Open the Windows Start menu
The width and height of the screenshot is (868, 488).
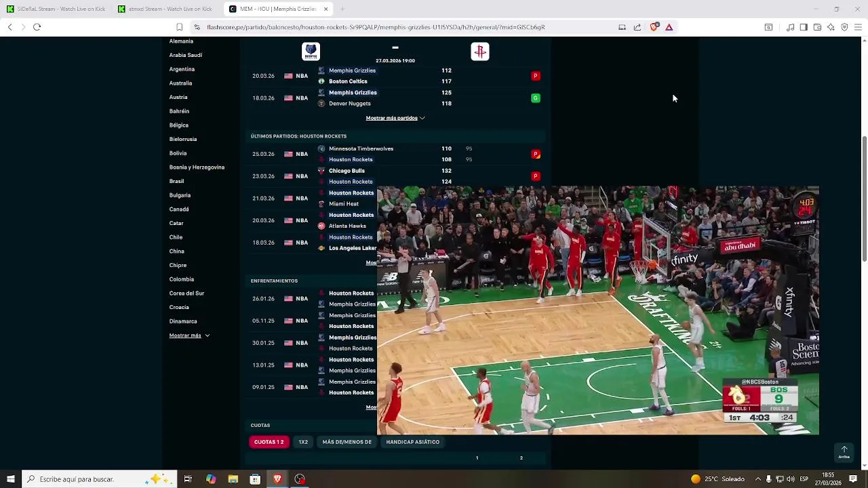[10, 479]
